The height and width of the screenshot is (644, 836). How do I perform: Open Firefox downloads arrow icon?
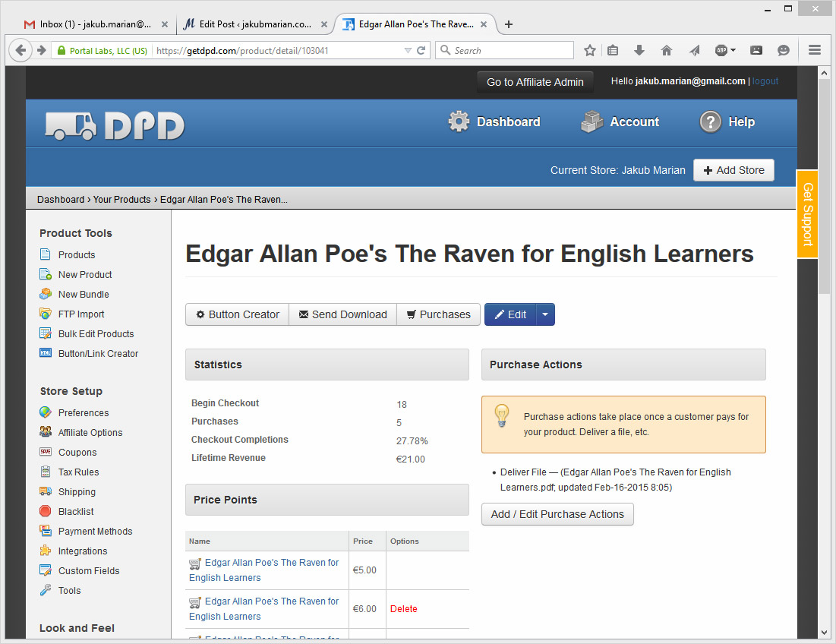coord(639,50)
